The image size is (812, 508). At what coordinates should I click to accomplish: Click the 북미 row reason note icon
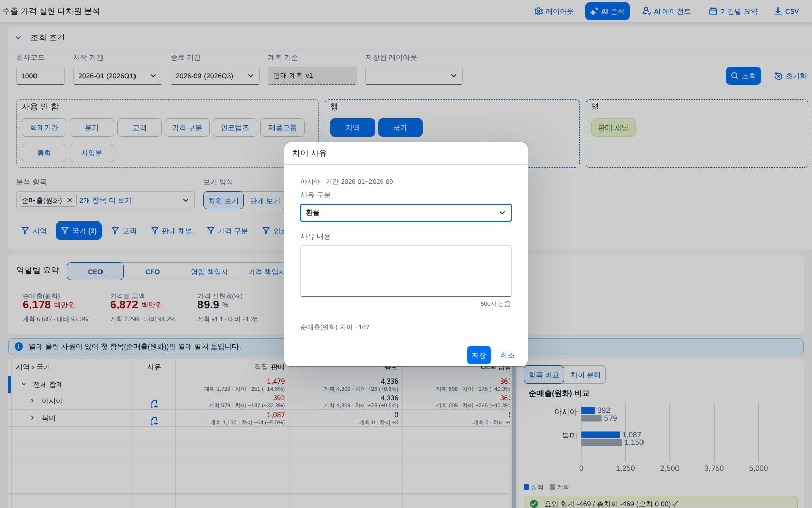[x=154, y=421]
